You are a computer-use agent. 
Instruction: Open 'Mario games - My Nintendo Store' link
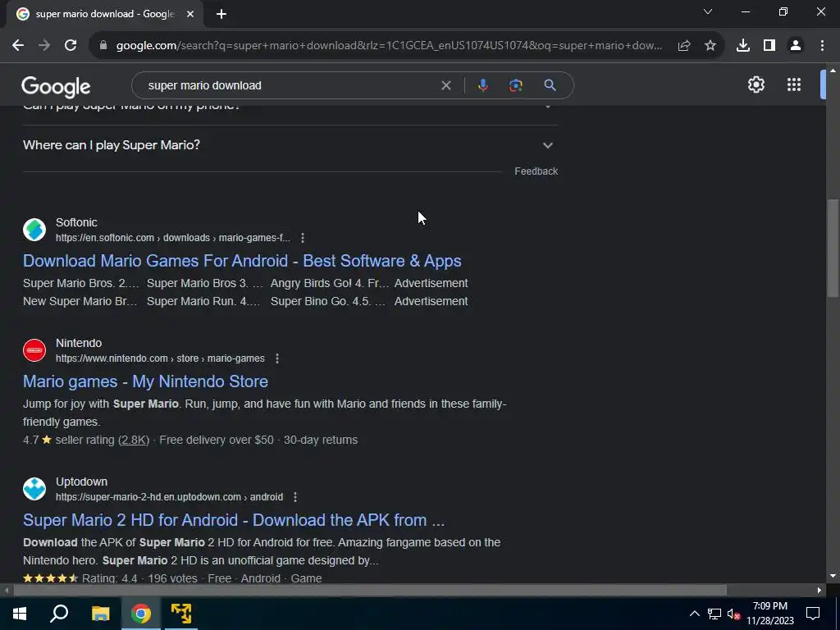(x=146, y=381)
